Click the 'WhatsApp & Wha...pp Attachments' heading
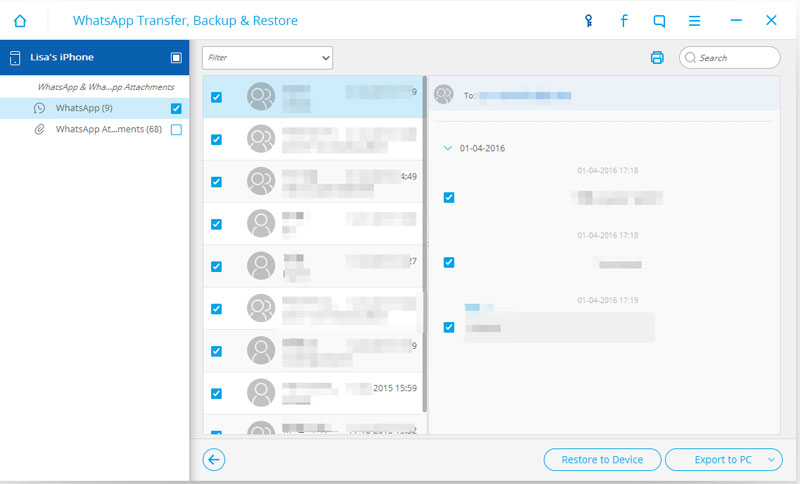 click(106, 87)
